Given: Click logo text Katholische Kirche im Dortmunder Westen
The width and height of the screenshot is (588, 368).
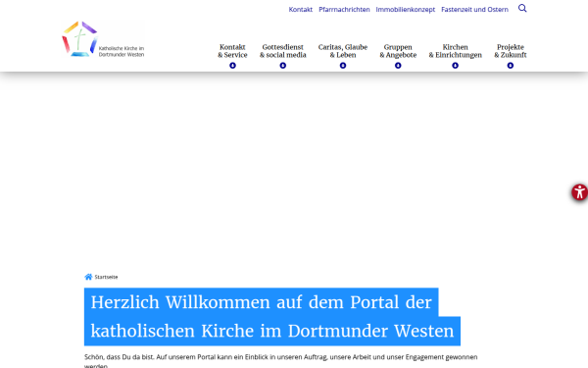Looking at the screenshot, I should pos(122,51).
